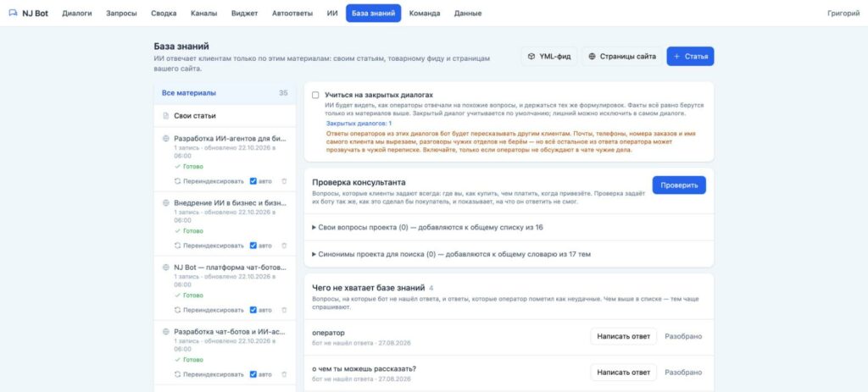Viewport: 868px width, 392px height.
Task: Click the document icon beside Свои статьи
Action: click(x=165, y=116)
